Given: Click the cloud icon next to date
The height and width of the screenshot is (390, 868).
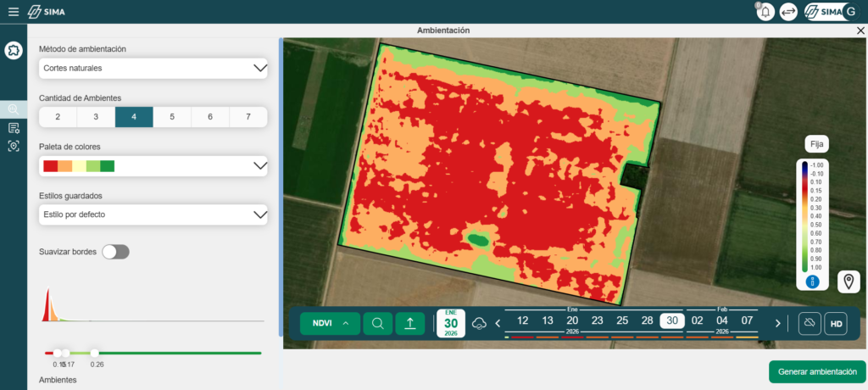Looking at the screenshot, I should tap(479, 324).
